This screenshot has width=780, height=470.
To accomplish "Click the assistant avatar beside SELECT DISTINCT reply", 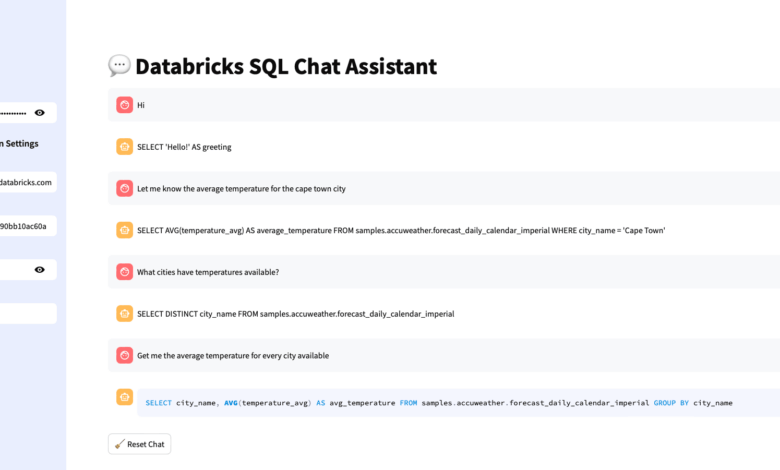I will [124, 314].
